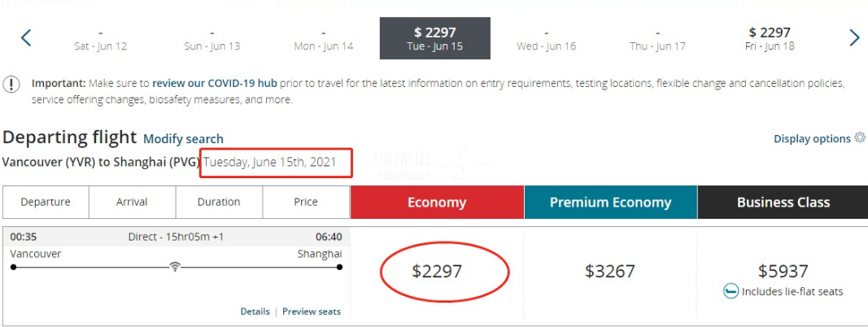The image size is (868, 327).
Task: Go to next dates with right arrow
Action: pos(854,37)
